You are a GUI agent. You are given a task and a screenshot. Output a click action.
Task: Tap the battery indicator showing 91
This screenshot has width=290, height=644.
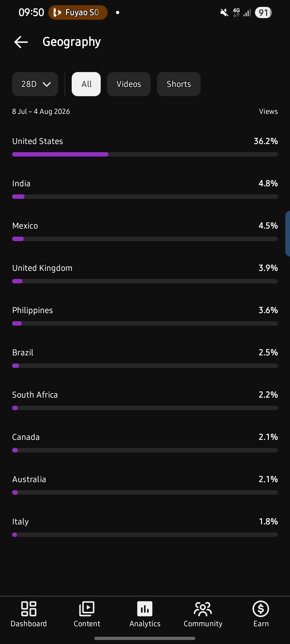click(263, 12)
